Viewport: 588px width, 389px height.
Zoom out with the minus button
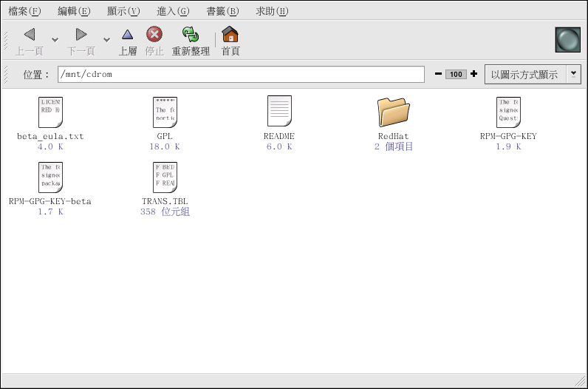(438, 74)
